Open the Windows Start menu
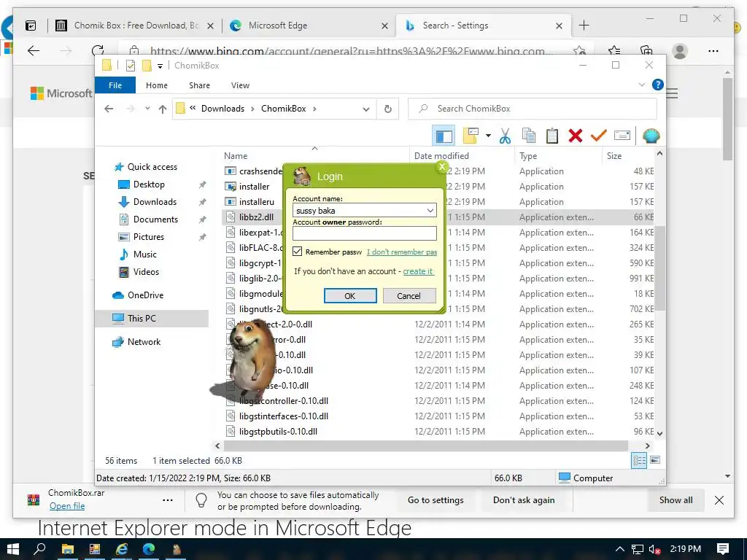 (x=13, y=549)
